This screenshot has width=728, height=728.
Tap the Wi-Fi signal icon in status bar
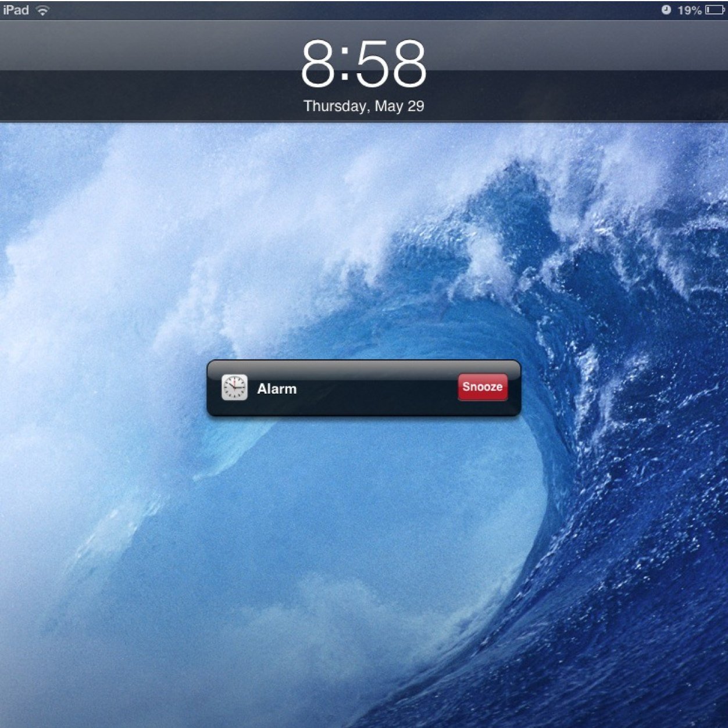(42, 10)
